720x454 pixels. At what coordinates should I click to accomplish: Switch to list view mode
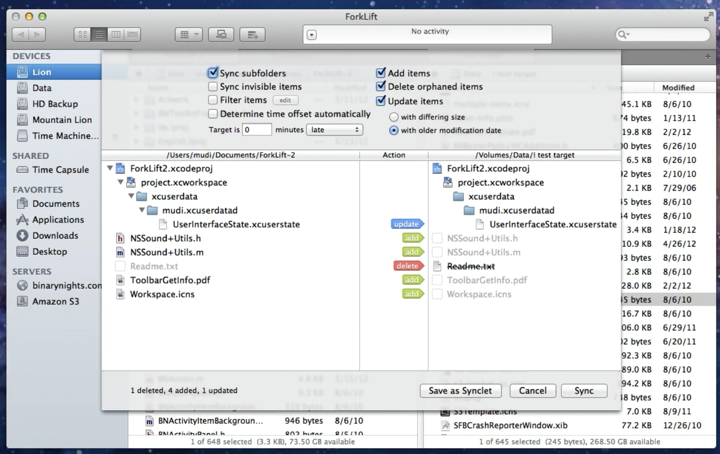point(99,34)
